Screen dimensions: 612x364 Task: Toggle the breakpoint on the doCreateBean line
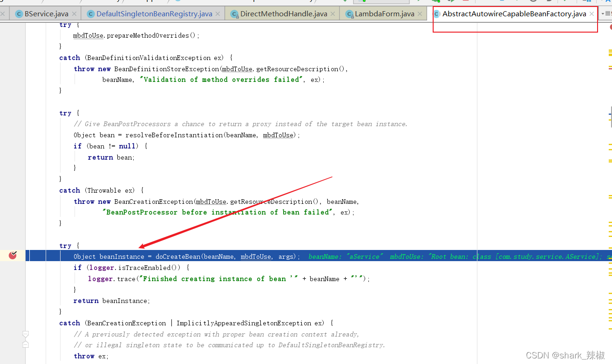click(13, 255)
